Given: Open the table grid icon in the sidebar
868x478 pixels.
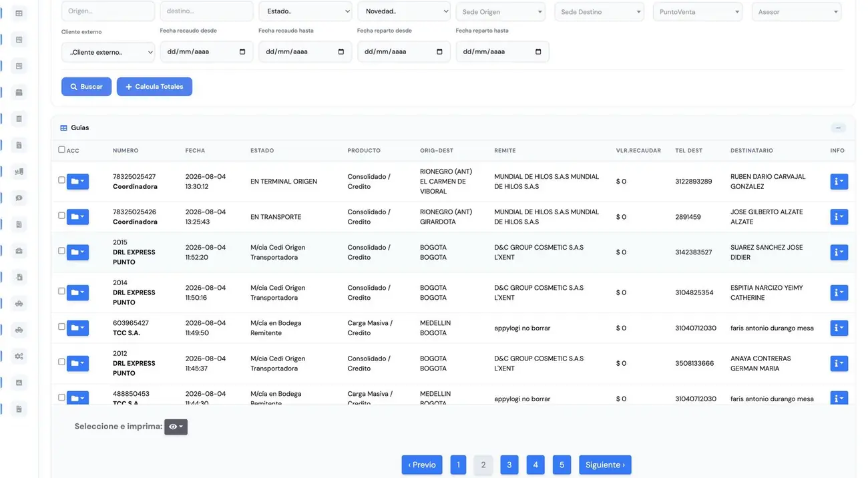Looking at the screenshot, I should click(x=19, y=13).
